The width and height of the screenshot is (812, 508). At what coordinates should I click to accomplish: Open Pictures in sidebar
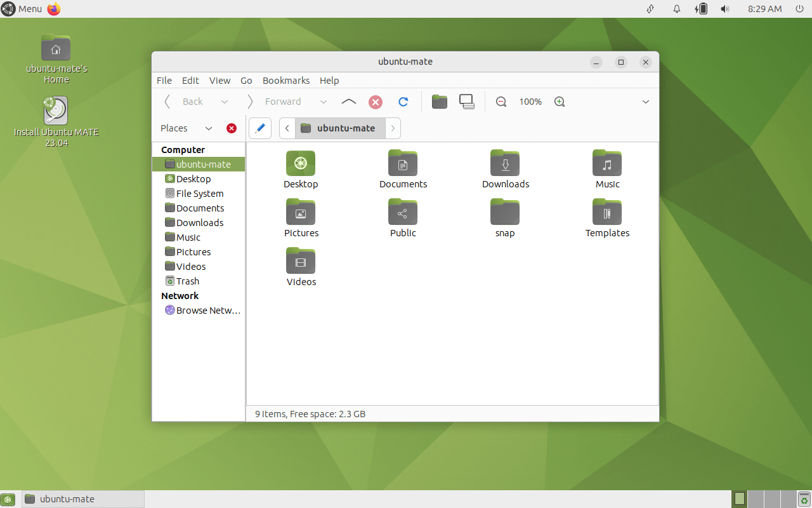(199, 252)
